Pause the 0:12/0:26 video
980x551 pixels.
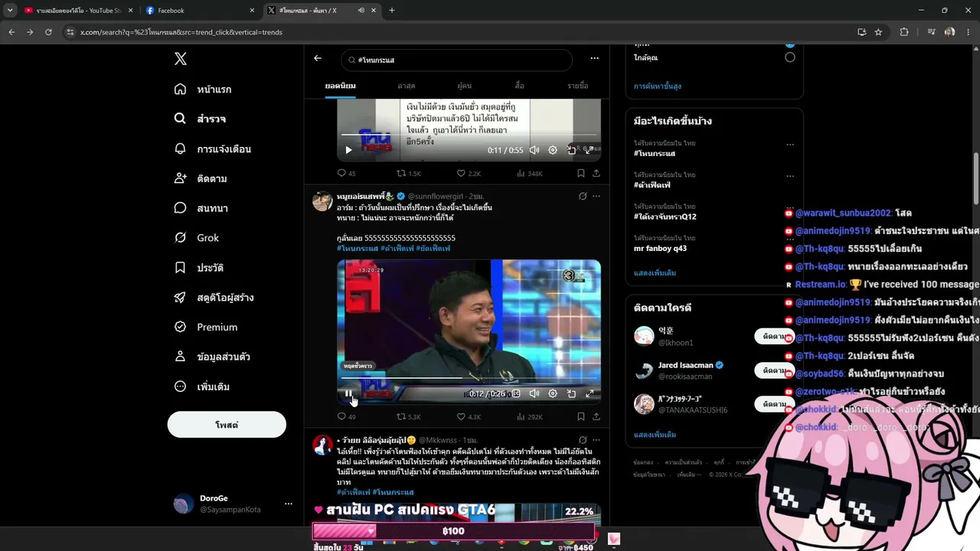click(x=348, y=393)
